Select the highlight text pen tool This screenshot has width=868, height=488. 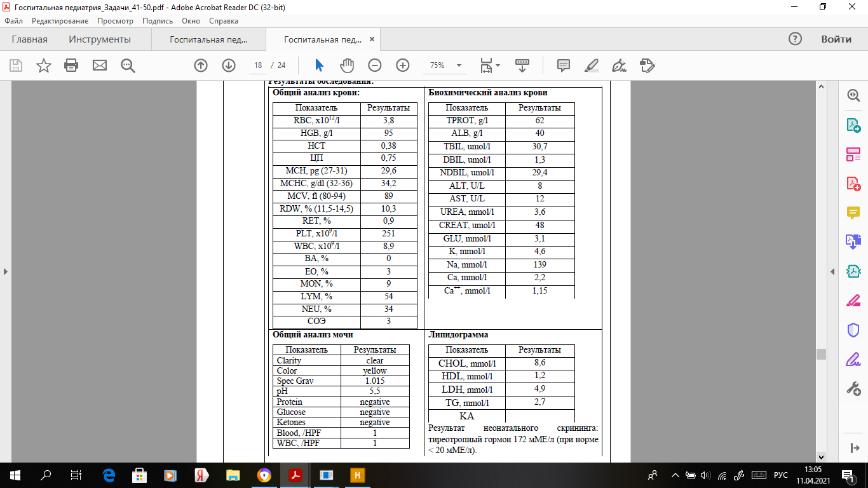[x=592, y=65]
